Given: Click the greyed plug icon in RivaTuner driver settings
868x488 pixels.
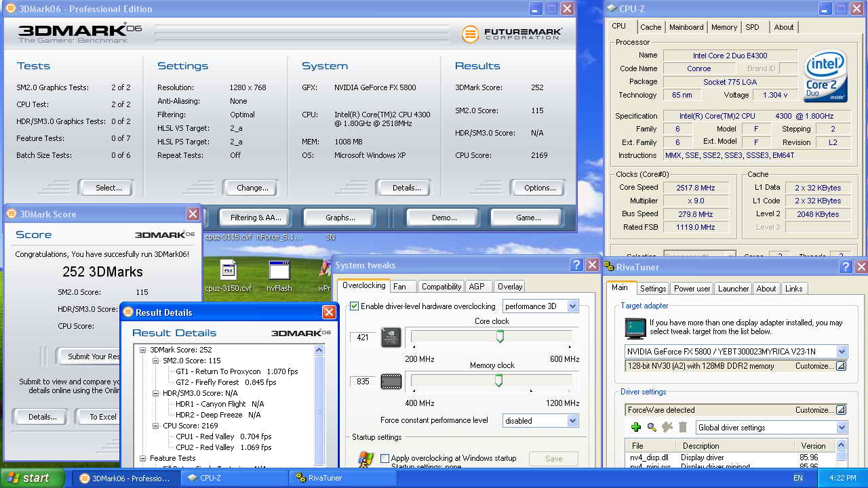Looking at the screenshot, I should pyautogui.click(x=667, y=427).
